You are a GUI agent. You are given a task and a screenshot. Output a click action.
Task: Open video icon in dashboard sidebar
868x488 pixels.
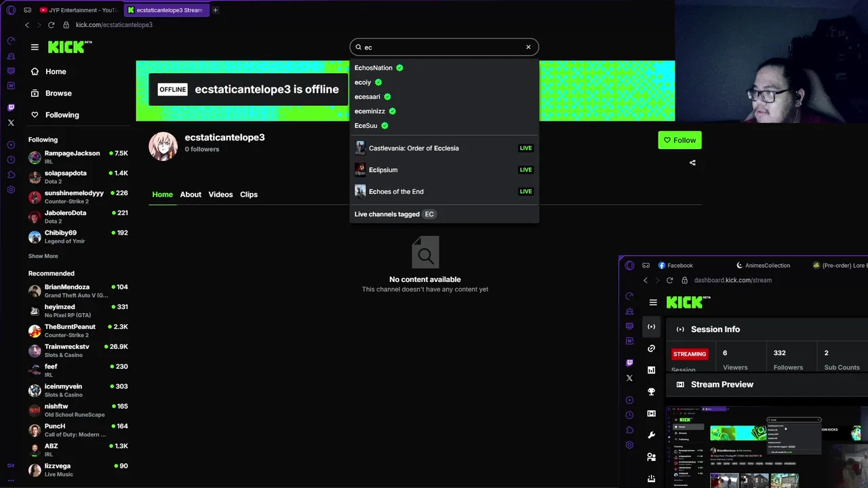coord(651,413)
